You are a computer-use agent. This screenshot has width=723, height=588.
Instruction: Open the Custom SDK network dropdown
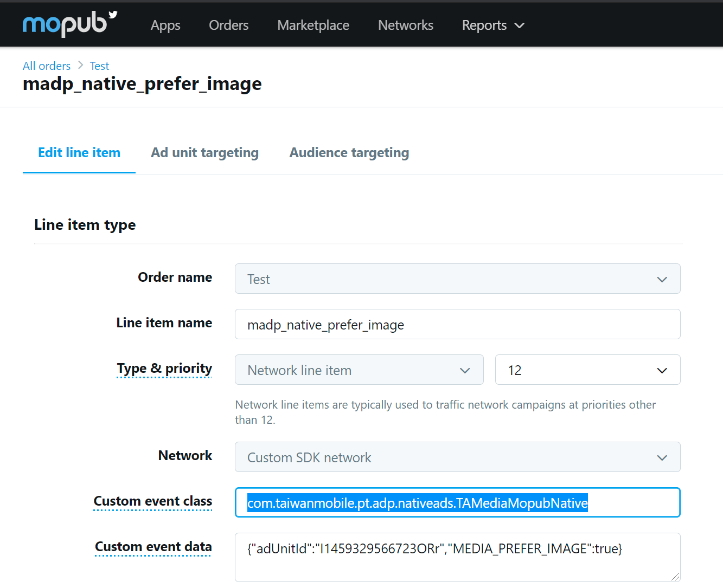coord(458,457)
